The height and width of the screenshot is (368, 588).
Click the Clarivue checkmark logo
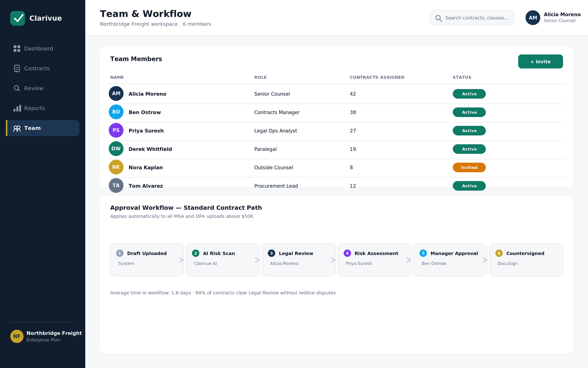(18, 18)
